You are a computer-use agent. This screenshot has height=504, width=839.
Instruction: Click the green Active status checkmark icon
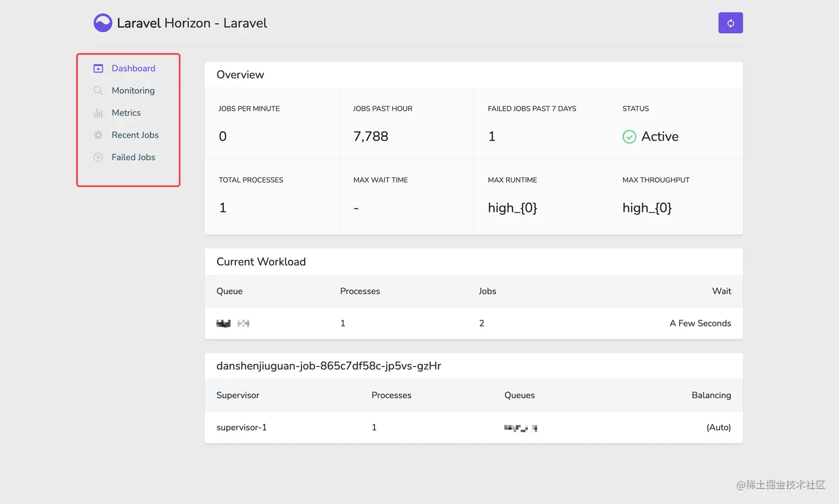click(x=629, y=136)
